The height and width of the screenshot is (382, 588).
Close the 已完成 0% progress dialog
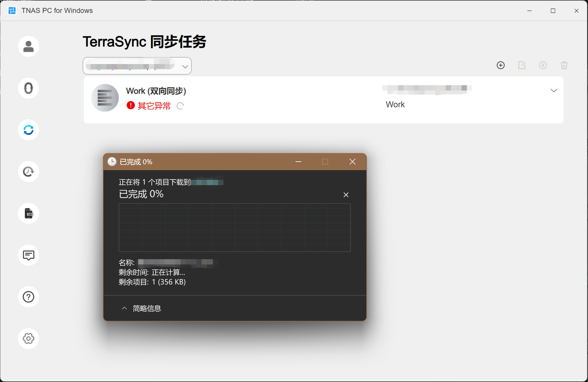[352, 162]
